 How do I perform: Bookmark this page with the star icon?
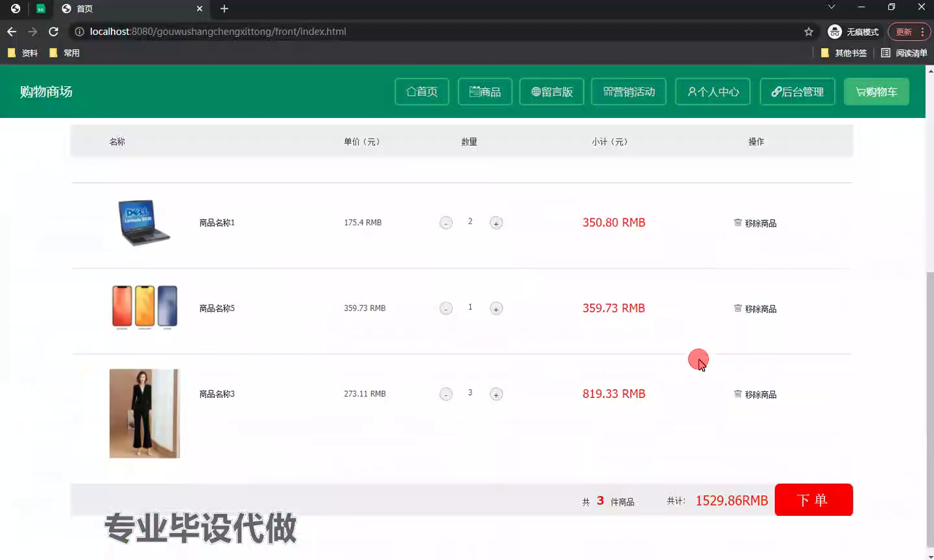click(808, 32)
